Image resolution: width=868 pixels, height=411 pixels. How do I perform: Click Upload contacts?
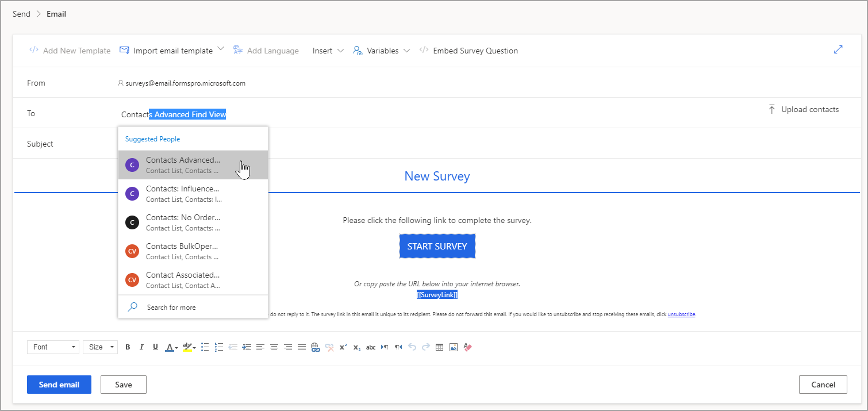tap(803, 109)
